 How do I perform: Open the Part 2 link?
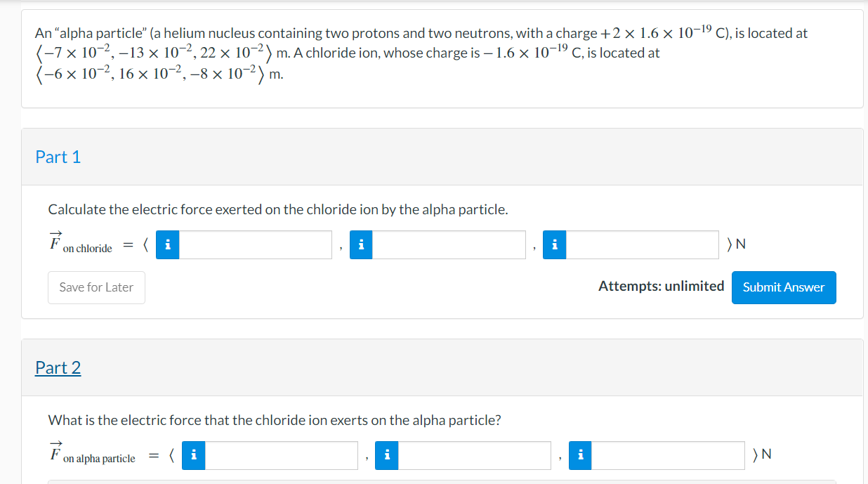coord(58,367)
